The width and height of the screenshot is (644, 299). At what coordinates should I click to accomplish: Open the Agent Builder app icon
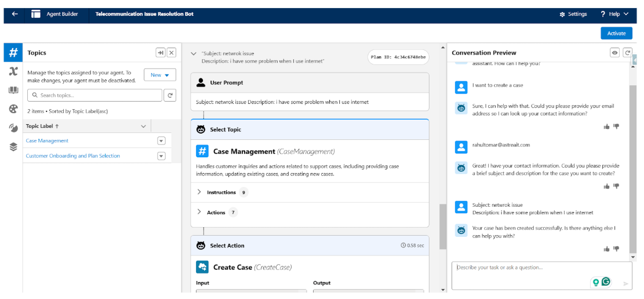(36, 14)
